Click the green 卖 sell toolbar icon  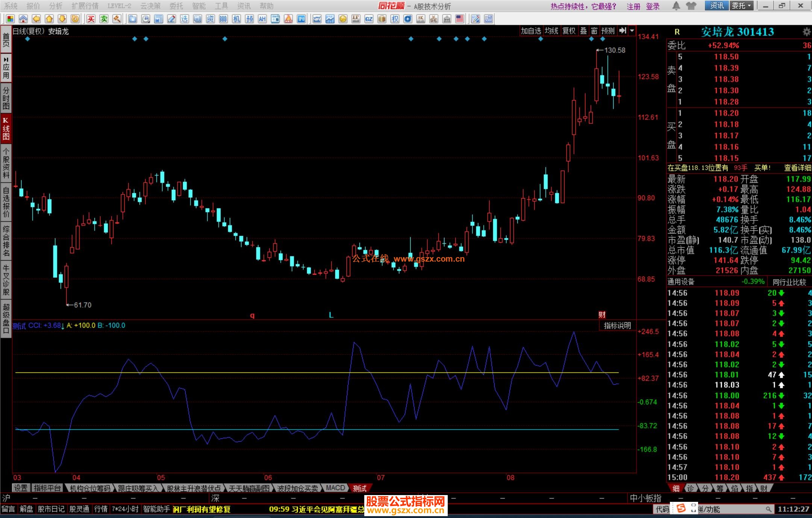[x=104, y=19]
